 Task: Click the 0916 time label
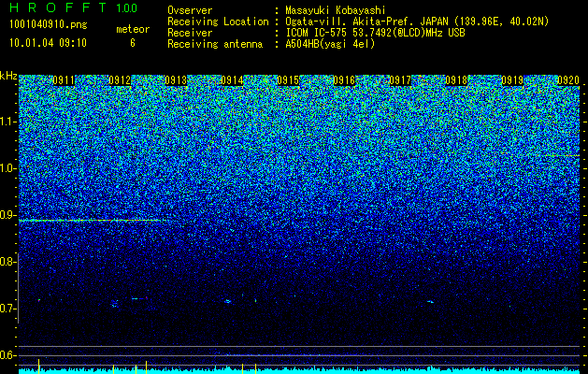point(344,80)
